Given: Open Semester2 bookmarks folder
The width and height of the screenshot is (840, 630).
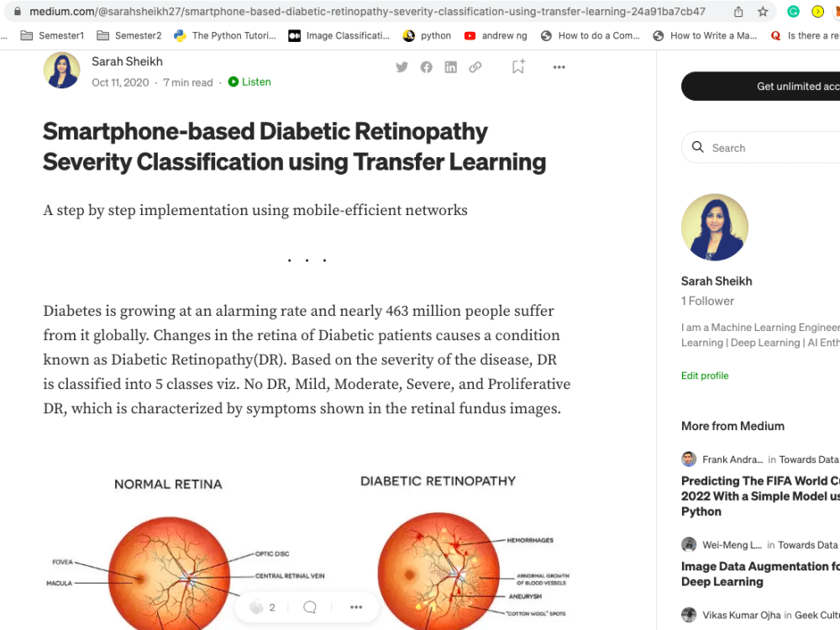Looking at the screenshot, I should click(x=129, y=35).
